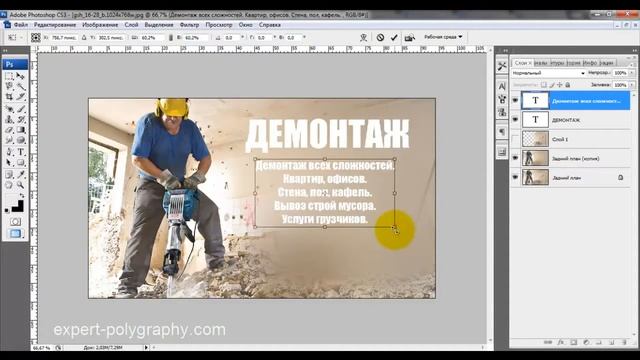The height and width of the screenshot is (360, 640).
Task: Open the Файл menu
Action: pyautogui.click(x=21, y=25)
